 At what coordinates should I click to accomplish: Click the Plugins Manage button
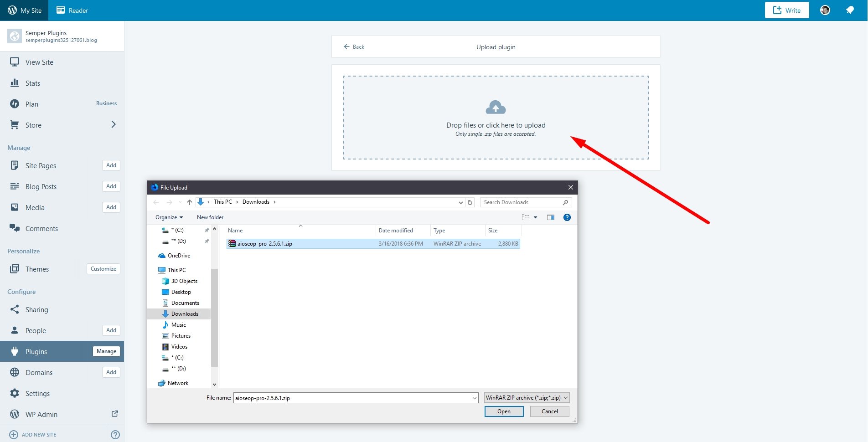point(106,351)
